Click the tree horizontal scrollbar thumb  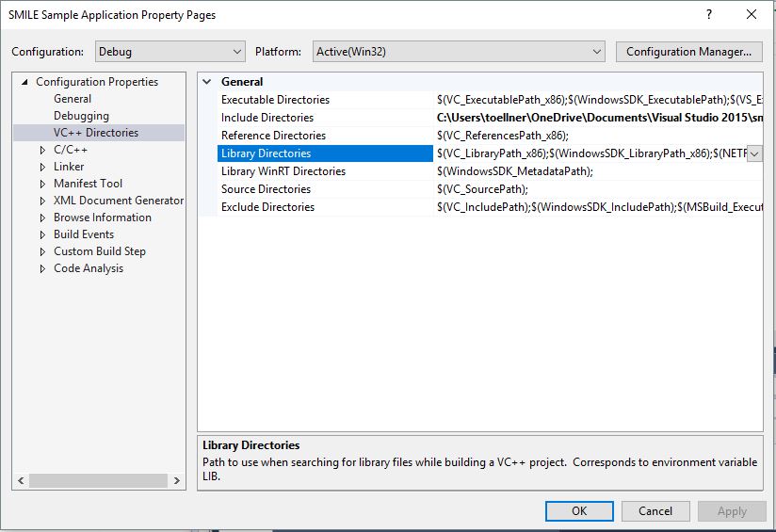(99, 480)
